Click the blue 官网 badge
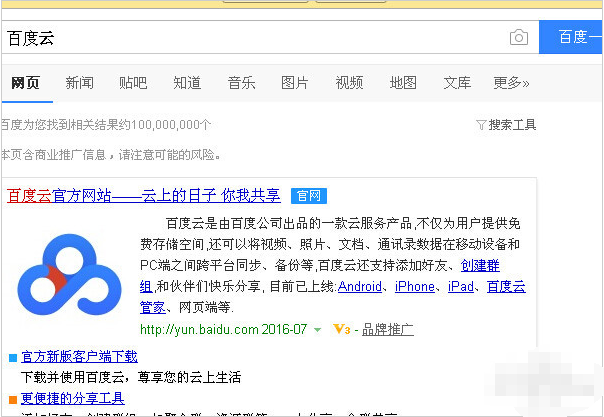Viewport: 604px width, 417px height. (308, 195)
